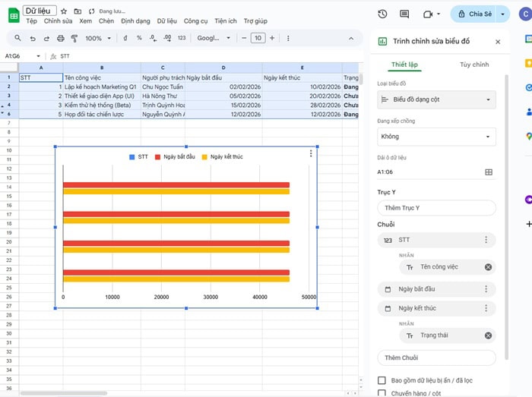Open version history clock icon
This screenshot has width=532, height=397.
382,14
